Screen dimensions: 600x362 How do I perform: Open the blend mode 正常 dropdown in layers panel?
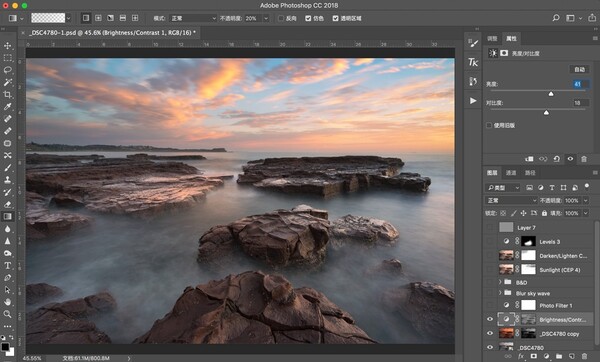pos(511,201)
